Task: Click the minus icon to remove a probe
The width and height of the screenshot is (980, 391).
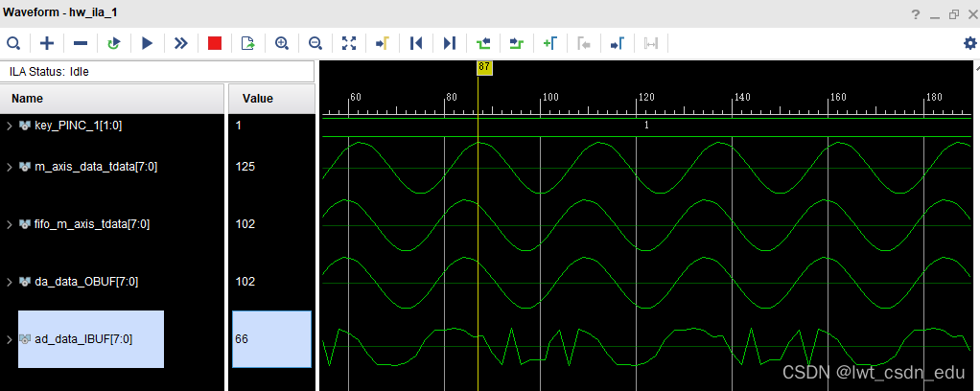Action: coord(81,43)
